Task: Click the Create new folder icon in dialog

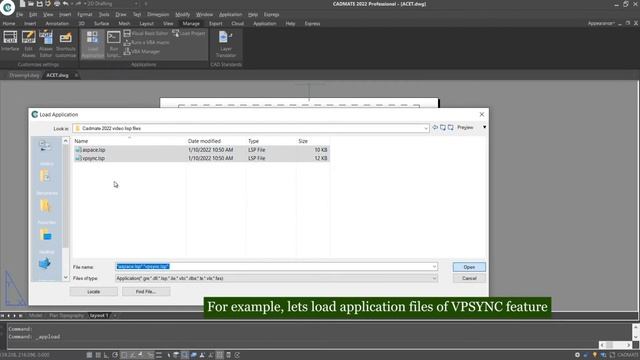Action: 451,128
